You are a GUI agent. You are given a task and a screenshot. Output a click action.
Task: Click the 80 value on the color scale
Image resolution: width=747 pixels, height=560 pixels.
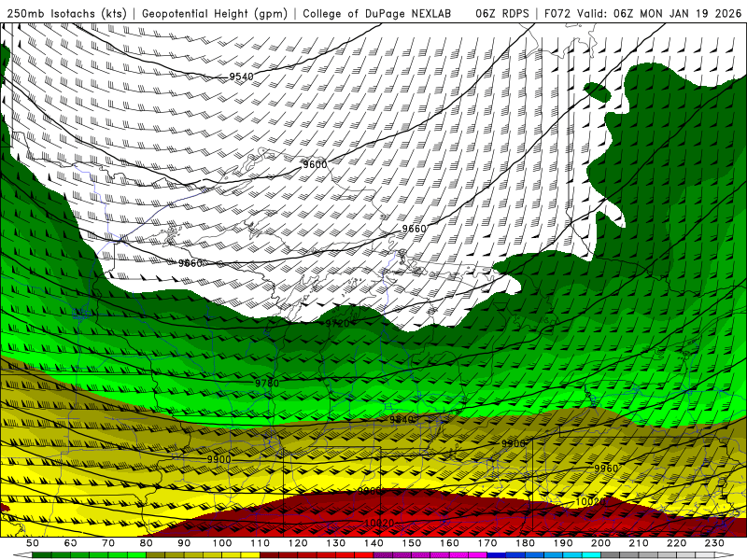pyautogui.click(x=147, y=543)
